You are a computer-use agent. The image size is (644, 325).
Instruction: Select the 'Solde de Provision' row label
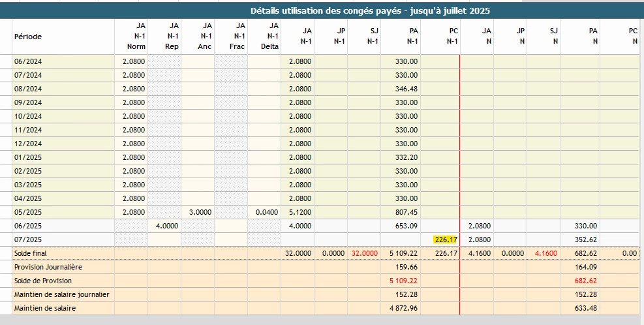click(x=42, y=281)
